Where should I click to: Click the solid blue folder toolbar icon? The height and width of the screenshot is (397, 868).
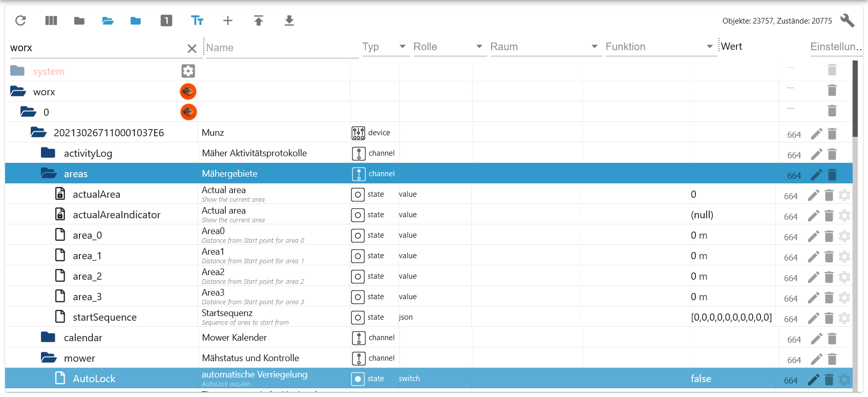point(136,20)
